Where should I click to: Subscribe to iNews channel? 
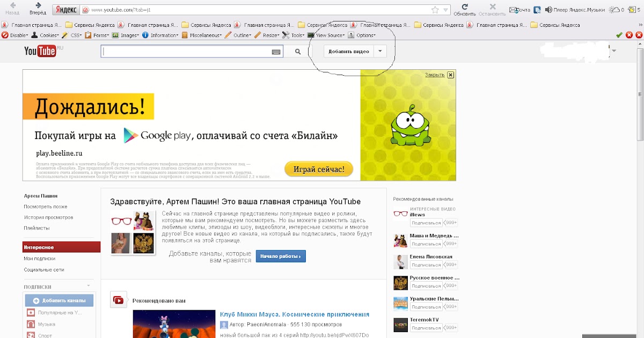pyautogui.click(x=426, y=223)
